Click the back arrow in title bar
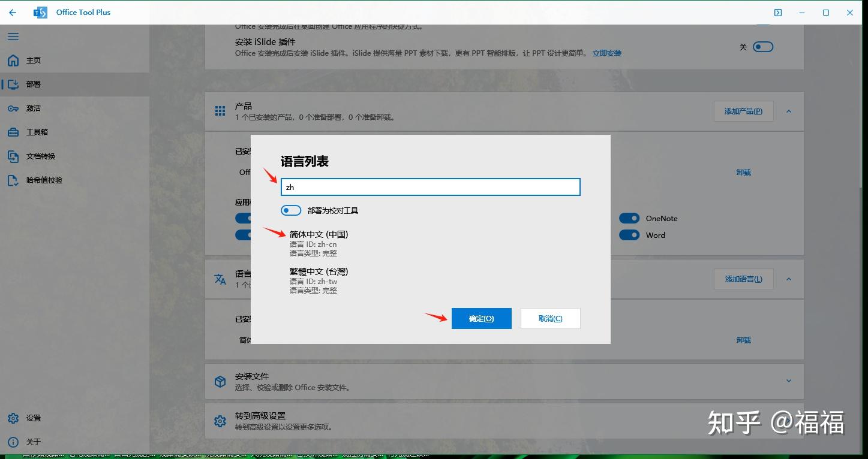Viewport: 868px width, 459px height. pyautogui.click(x=13, y=12)
